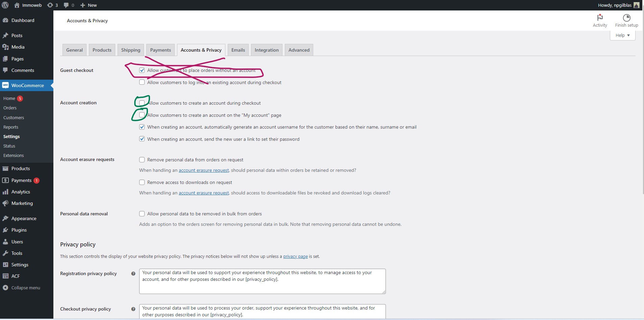Viewport: 644px width, 320px height.
Task: Switch to the Products settings tab
Action: 102,50
